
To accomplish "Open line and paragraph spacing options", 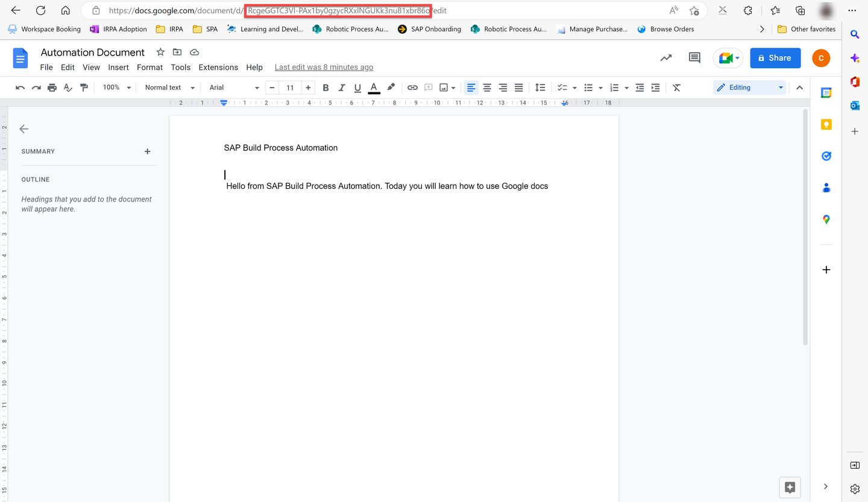I will click(540, 87).
